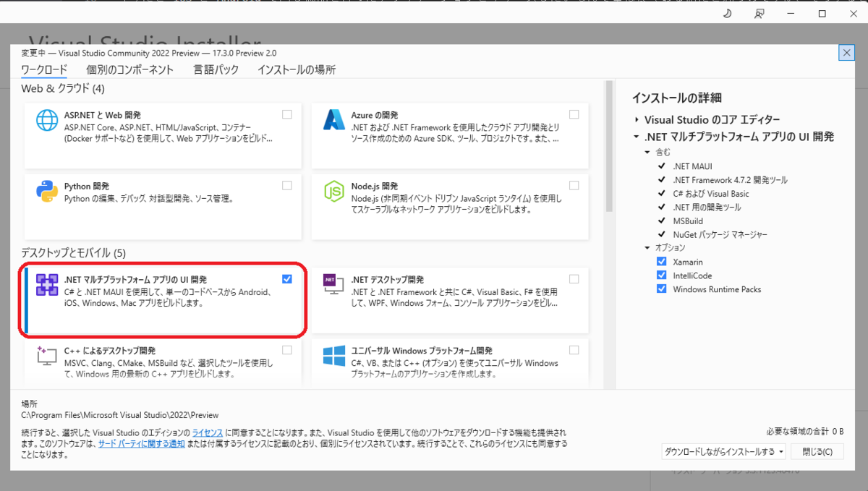Click the Web & クラウド (4) heading
Viewport: 868px width, 491px height.
coord(63,88)
